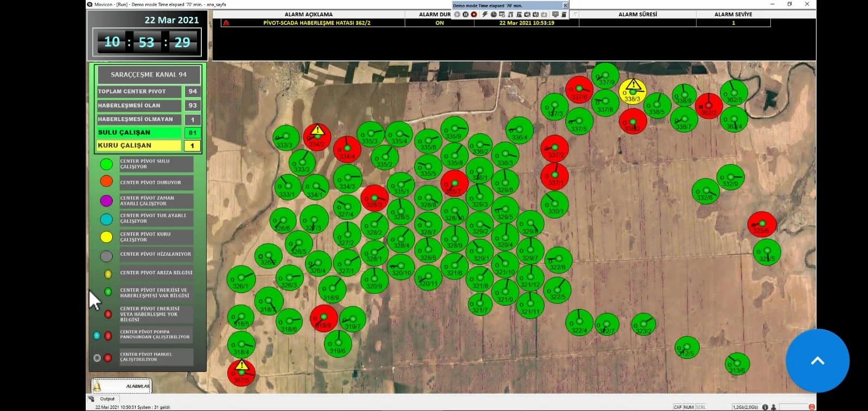The width and height of the screenshot is (868, 411).
Task: Click the lightning bolt icon in demo toolbar
Action: click(485, 15)
